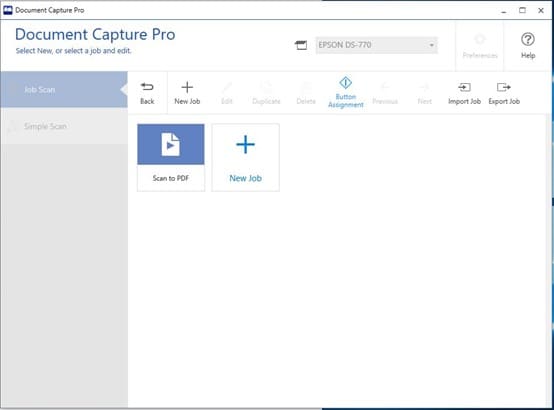
Task: Create a job with toolbar New Job
Action: 187,93
